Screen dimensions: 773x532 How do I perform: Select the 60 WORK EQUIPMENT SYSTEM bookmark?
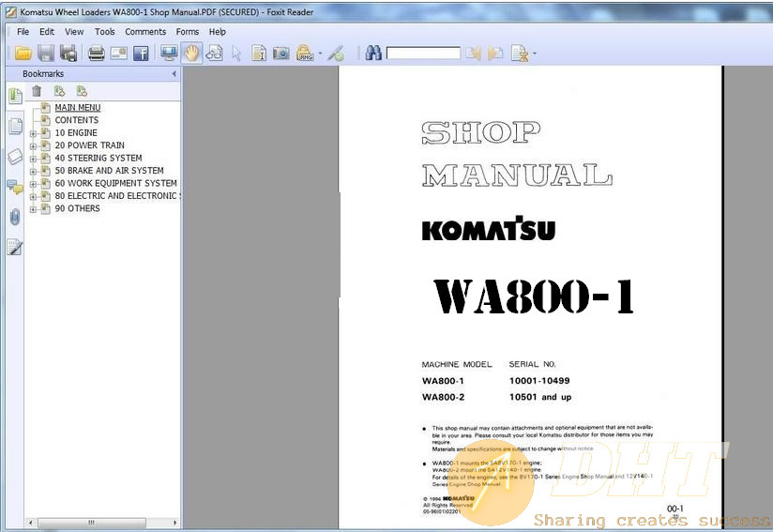tap(115, 183)
